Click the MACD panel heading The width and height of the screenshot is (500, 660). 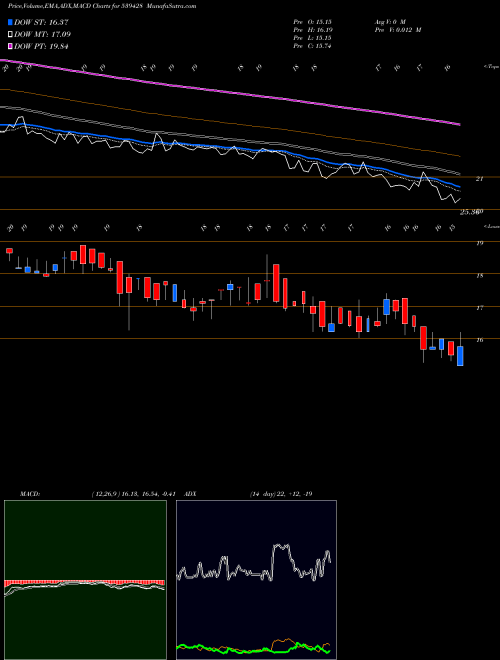click(x=29, y=494)
